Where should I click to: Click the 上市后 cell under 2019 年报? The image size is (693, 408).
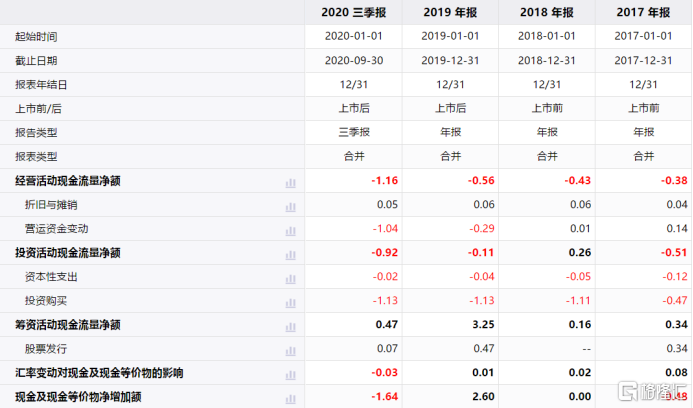(x=450, y=108)
